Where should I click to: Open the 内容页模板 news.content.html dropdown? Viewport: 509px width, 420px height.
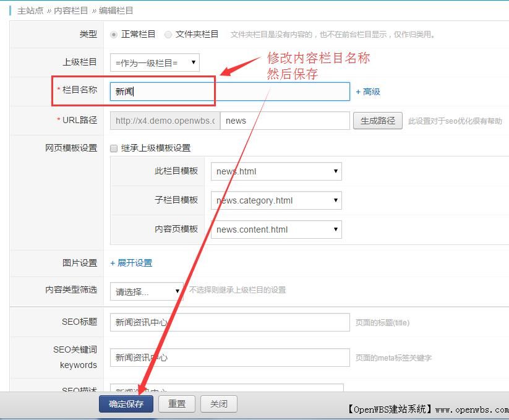(275, 229)
